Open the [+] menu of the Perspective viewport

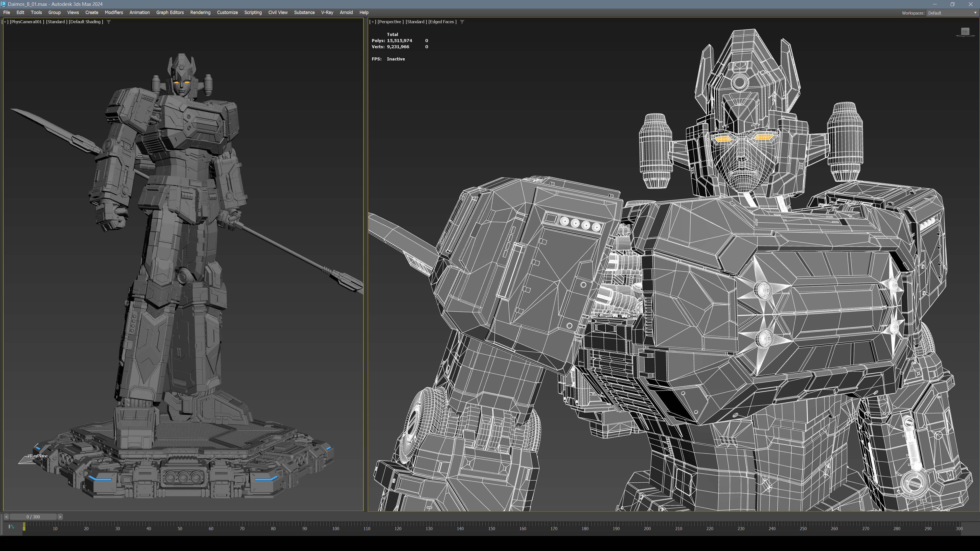(373, 22)
